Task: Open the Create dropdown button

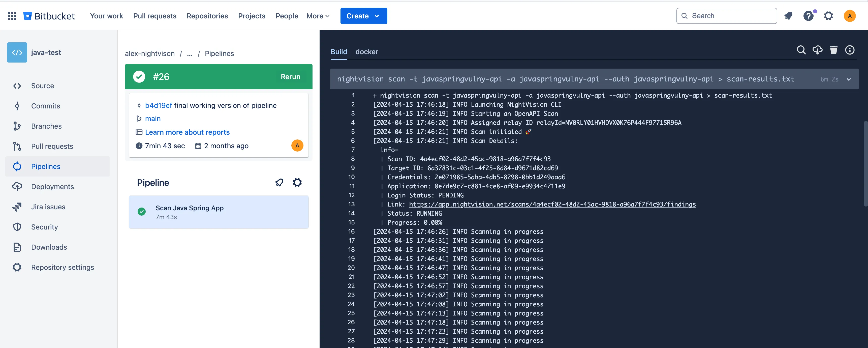Action: (364, 16)
